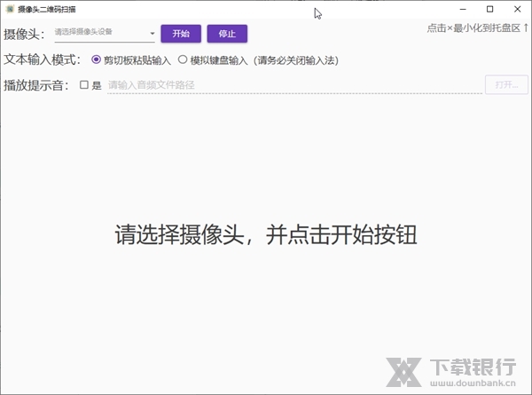The width and height of the screenshot is (532, 395).
Task: Focus the audio file path input
Action: 294,85
